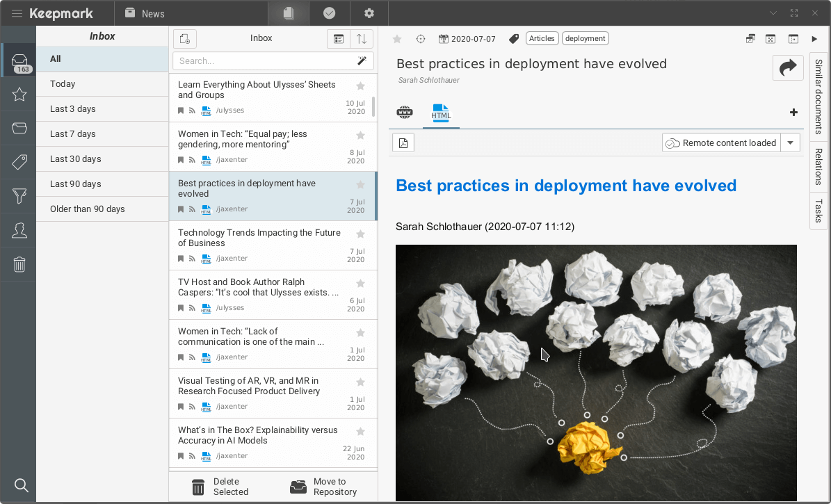
Task: Open the Favorites star sidebar icon
Action: pyautogui.click(x=19, y=95)
